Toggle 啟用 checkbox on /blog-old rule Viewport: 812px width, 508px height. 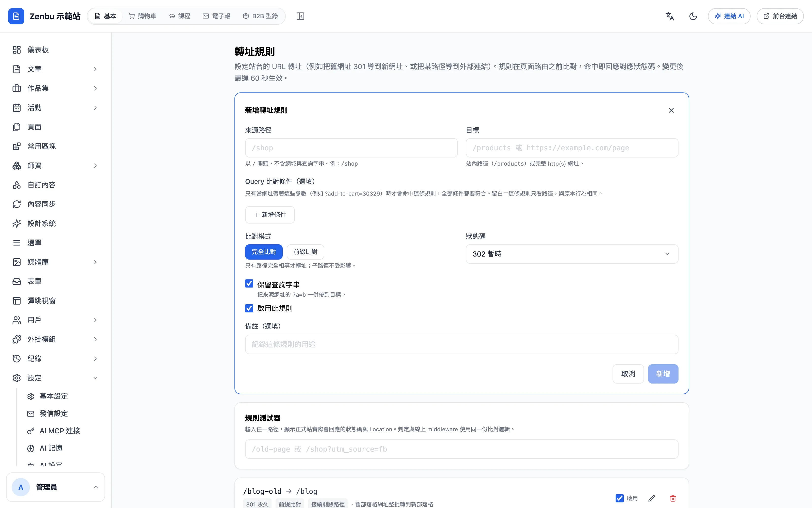coord(619,498)
